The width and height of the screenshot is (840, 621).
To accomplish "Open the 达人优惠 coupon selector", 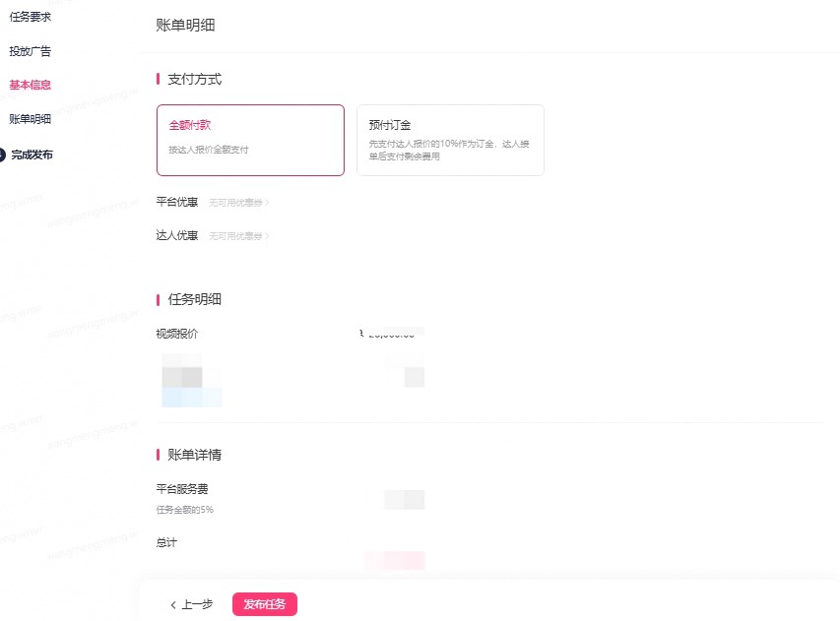I will [x=238, y=236].
